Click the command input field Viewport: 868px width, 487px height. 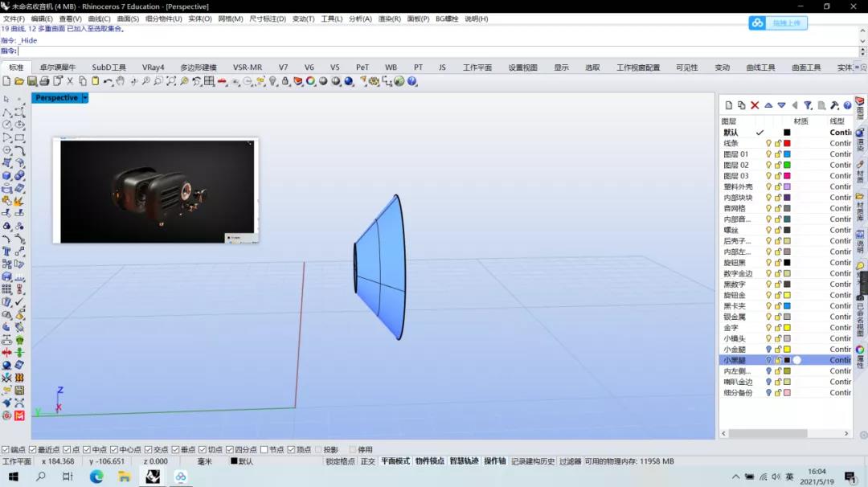(437, 51)
